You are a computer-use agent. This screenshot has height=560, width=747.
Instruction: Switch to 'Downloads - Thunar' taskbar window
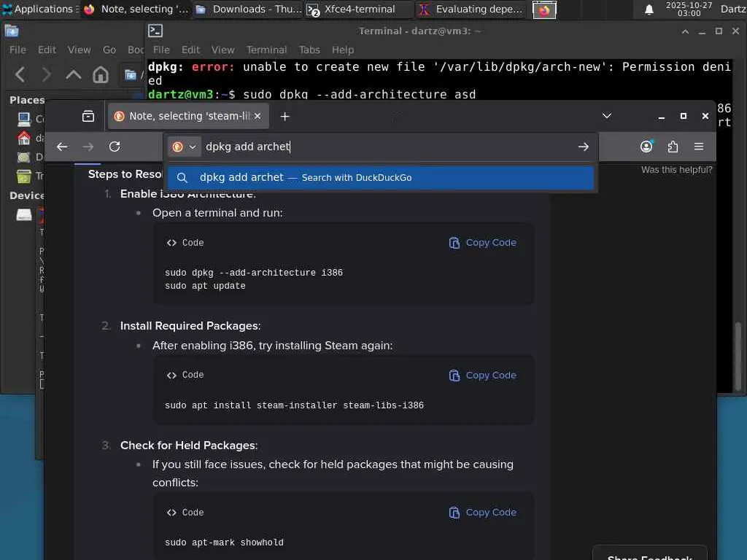coord(248,9)
